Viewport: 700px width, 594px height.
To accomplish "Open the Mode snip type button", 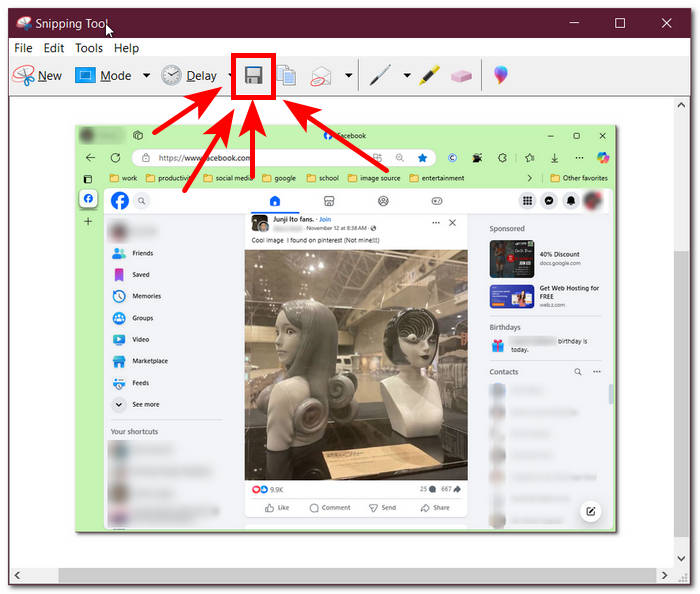I will [x=103, y=75].
